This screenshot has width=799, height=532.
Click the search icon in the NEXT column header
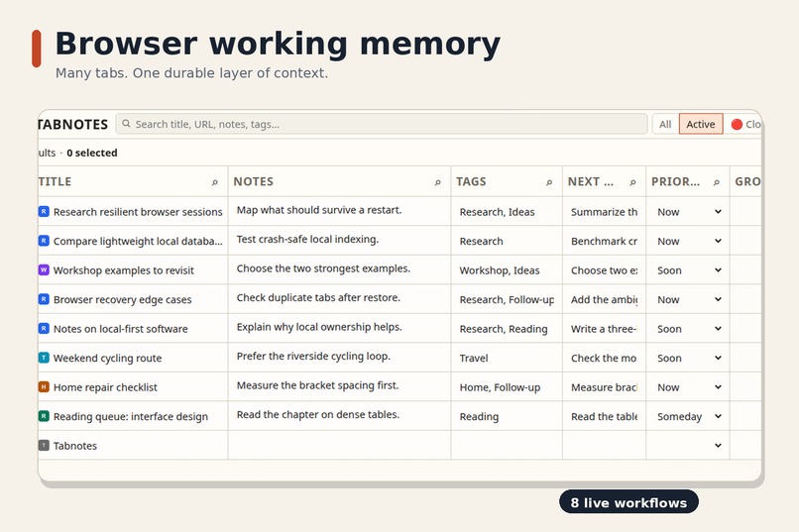(x=632, y=182)
